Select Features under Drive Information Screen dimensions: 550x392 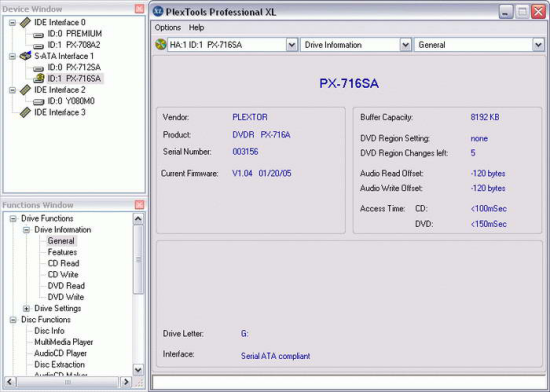point(62,252)
